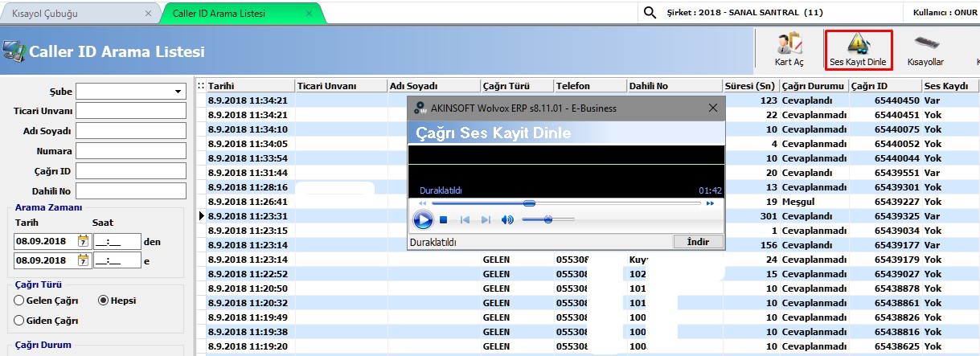Skip to previous track in player
The width and height of the screenshot is (980, 356).
tap(465, 219)
